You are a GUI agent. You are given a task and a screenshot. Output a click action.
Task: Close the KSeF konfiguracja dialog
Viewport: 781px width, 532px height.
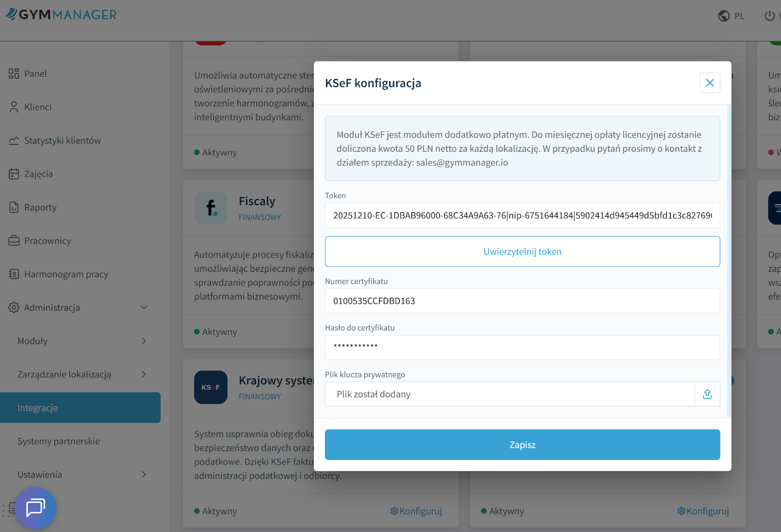[x=710, y=83]
